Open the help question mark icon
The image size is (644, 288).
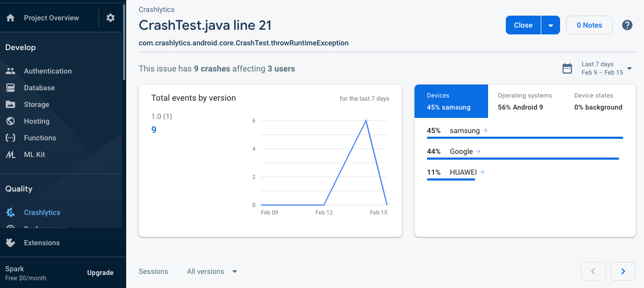click(627, 25)
